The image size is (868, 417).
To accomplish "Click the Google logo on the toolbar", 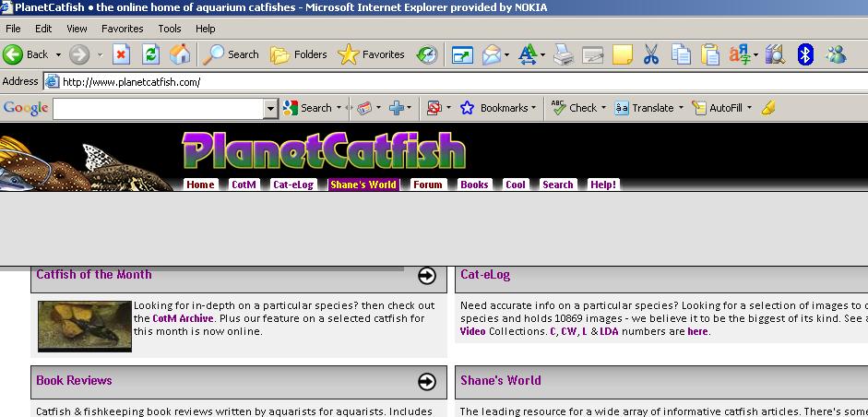I will pyautogui.click(x=26, y=108).
